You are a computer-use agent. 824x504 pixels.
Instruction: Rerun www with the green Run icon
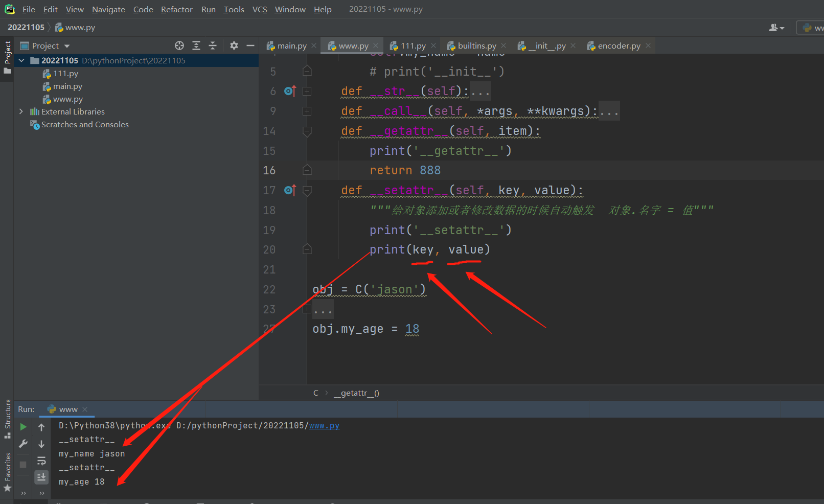(23, 427)
